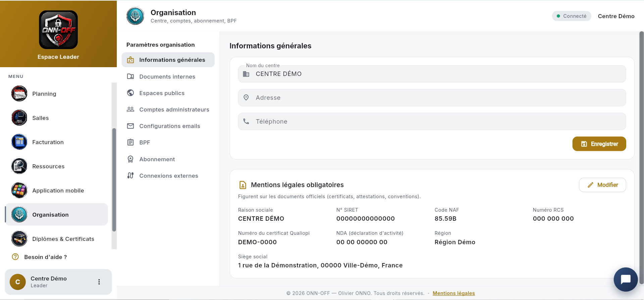The height and width of the screenshot is (300, 644).
Task: Open Comptes administrateurs section
Action: [168, 110]
